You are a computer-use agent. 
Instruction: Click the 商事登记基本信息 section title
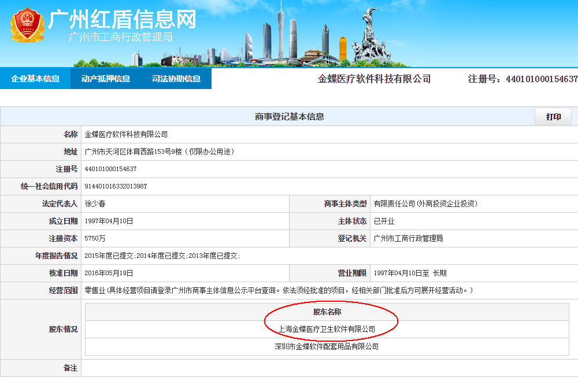pos(290,117)
